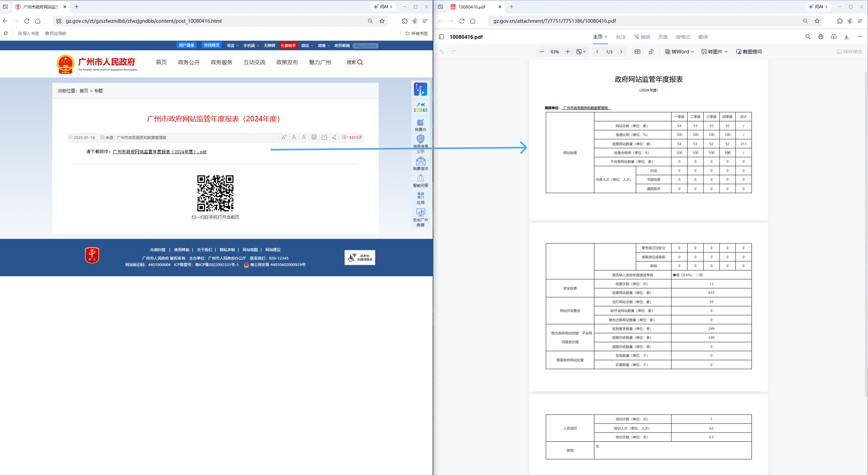Image resolution: width=868 pixels, height=475 pixels.
Task: Go to next PDF page arrow
Action: (x=621, y=52)
